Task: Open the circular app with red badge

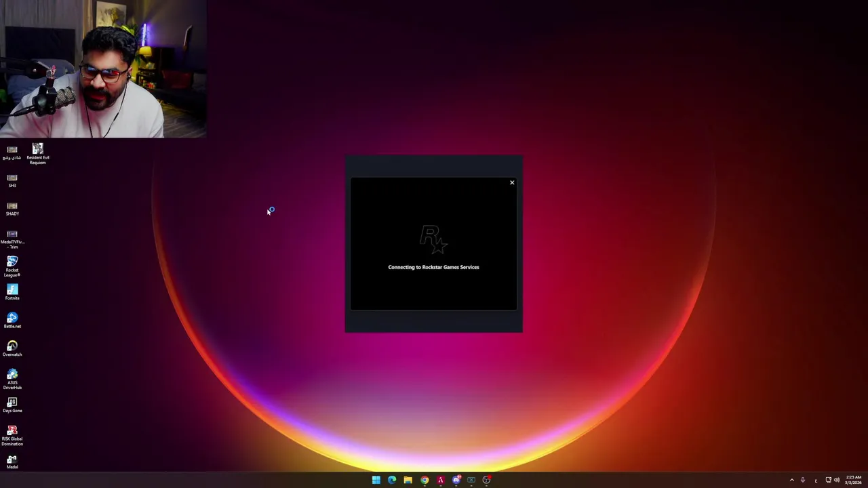Action: pyautogui.click(x=487, y=480)
